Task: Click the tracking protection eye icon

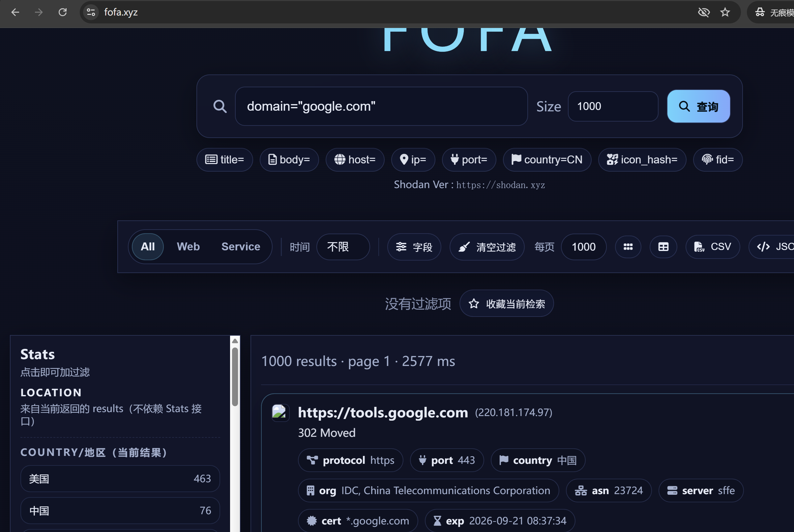Action: coord(704,13)
